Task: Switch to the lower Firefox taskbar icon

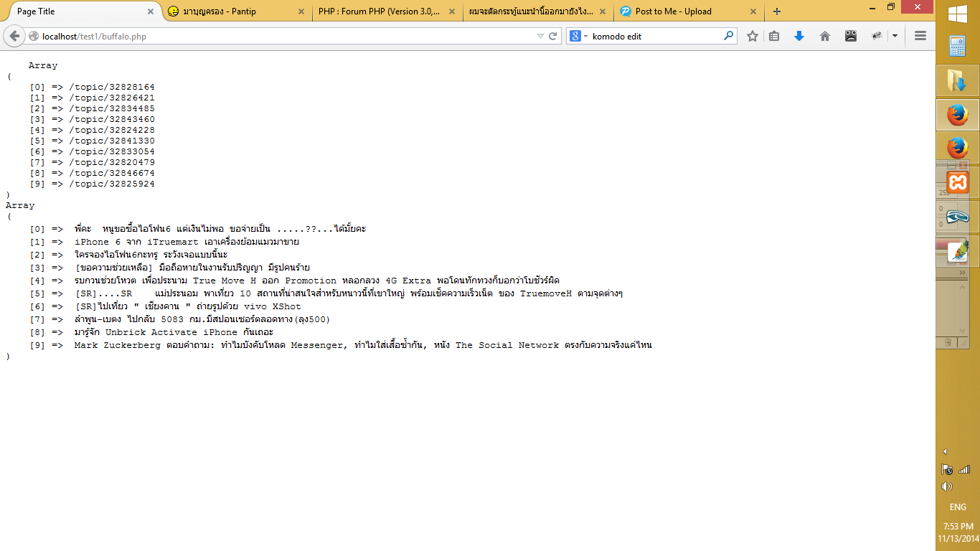Action: tap(957, 149)
